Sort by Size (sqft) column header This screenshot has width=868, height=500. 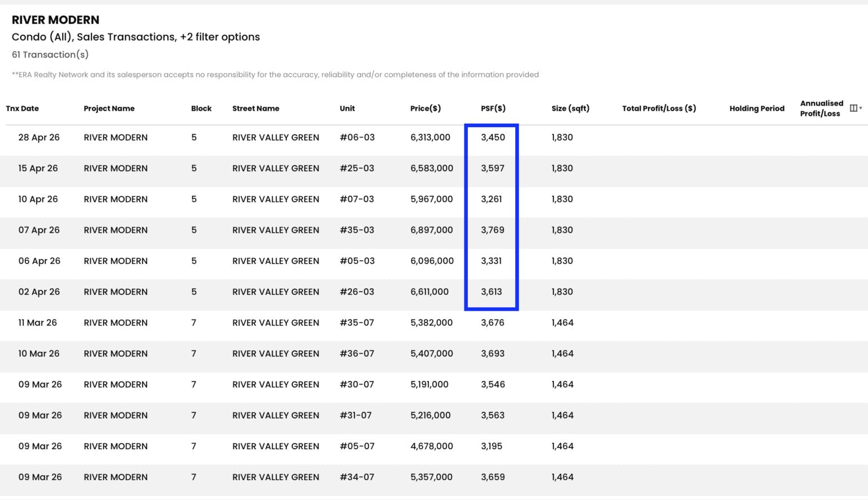(x=570, y=108)
